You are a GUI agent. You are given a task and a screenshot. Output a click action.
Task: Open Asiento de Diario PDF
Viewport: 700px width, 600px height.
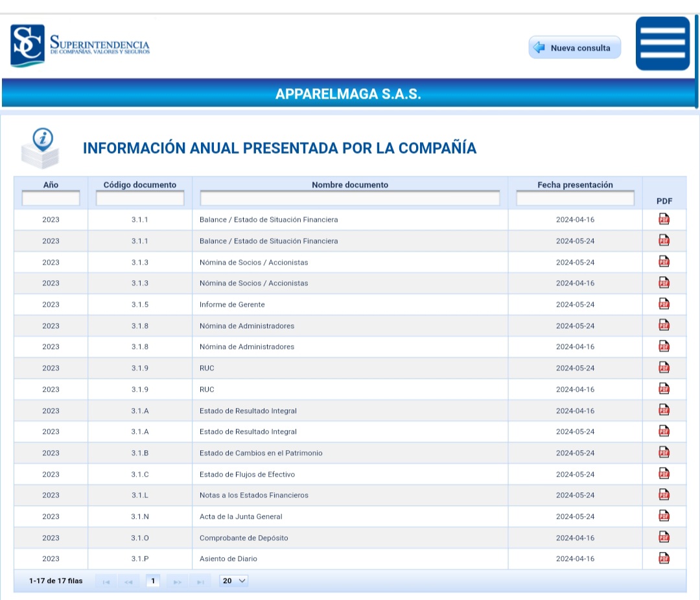[664, 558]
